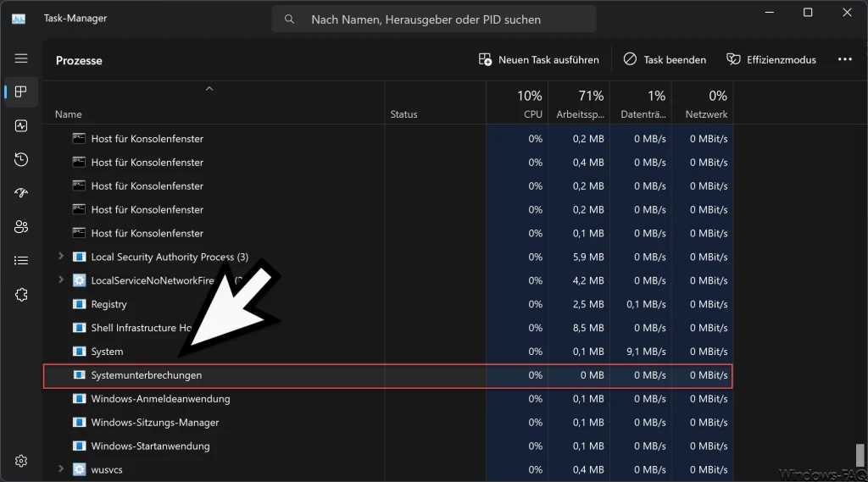Sort by Netzwerk column header
Image resolution: width=868 pixels, height=482 pixels.
(x=706, y=114)
